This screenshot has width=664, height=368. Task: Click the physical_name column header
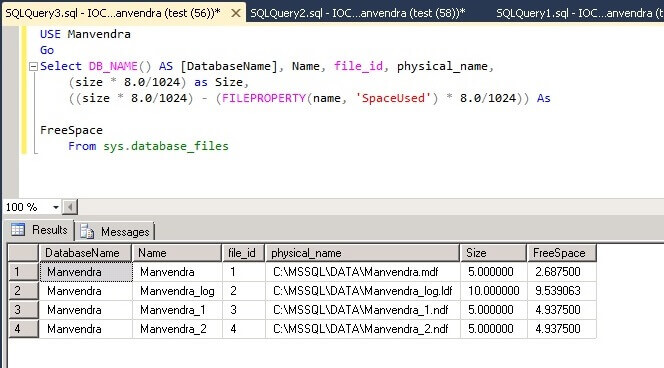[x=362, y=253]
